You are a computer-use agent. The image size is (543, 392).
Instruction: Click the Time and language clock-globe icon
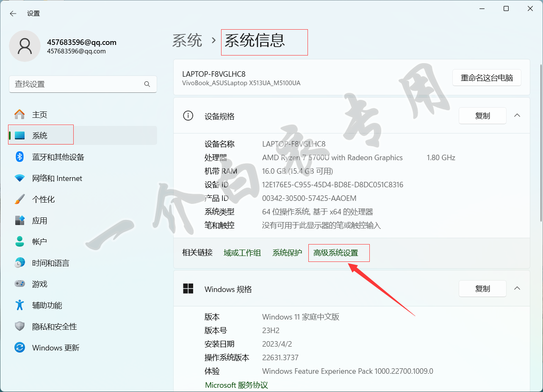pyautogui.click(x=19, y=263)
